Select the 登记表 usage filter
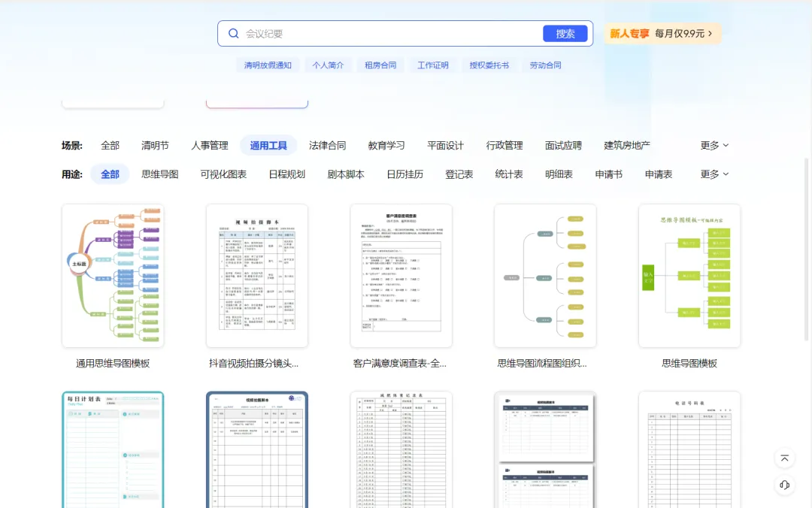This screenshot has height=508, width=812. [459, 174]
